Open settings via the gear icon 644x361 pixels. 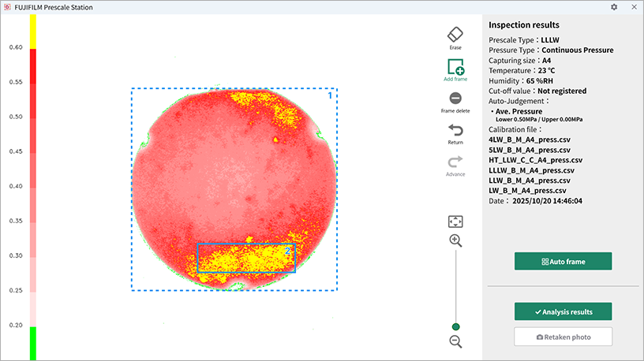pos(614,7)
